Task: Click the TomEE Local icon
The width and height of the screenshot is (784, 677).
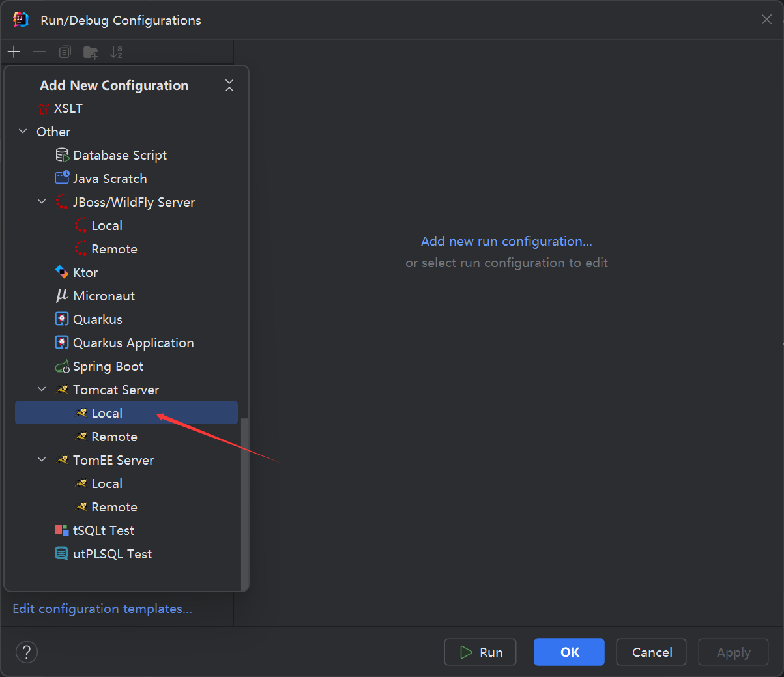Action: coord(81,483)
